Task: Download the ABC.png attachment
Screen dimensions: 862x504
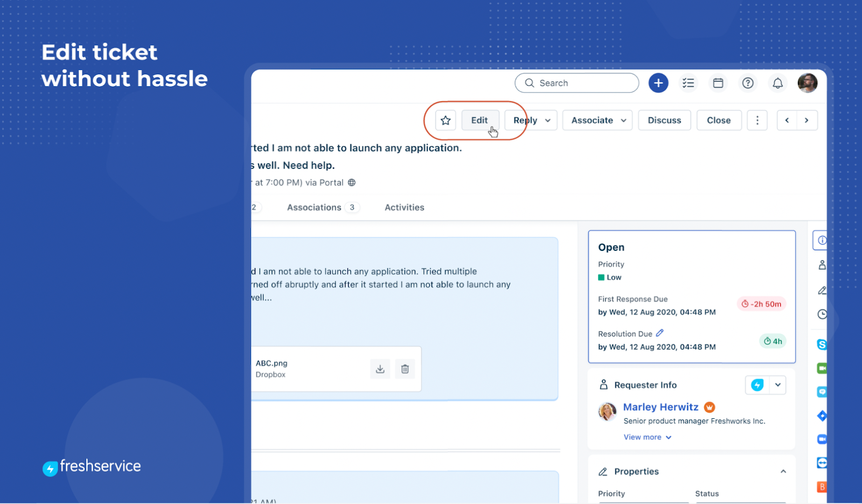Action: 380,369
